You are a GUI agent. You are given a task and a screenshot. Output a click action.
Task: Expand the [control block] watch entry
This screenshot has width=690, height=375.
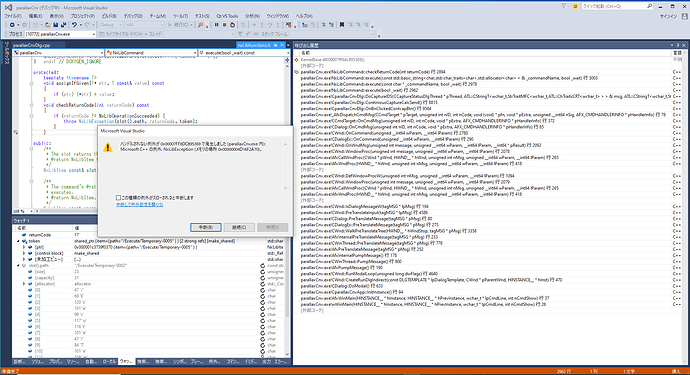pyautogui.click(x=24, y=253)
